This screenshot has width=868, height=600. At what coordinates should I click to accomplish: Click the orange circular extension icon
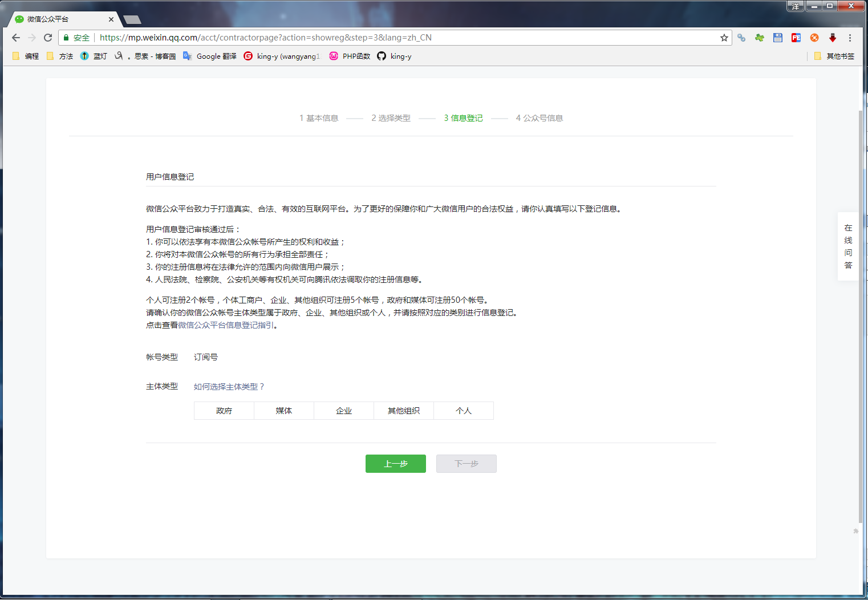814,38
